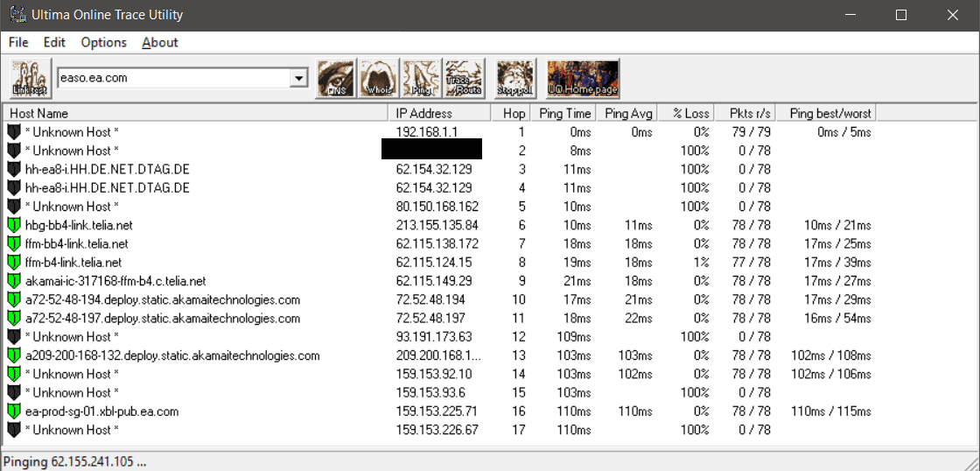Click the black shield on hop 15 row
Screen dimensions: 980x471
14,393
